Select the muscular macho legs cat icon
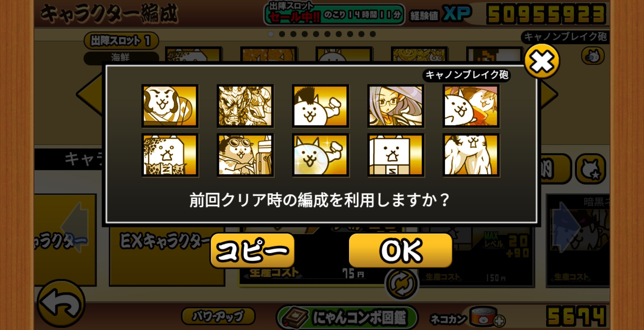The image size is (644, 330). click(x=471, y=155)
